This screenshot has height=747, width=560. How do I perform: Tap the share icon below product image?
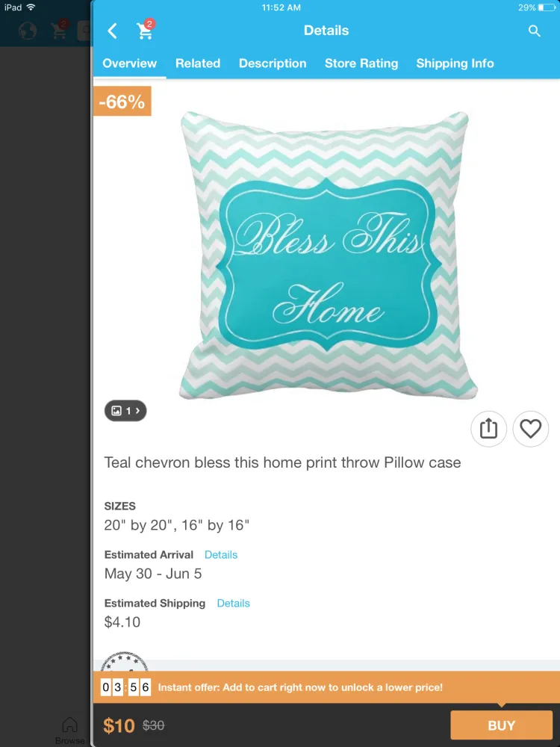pyautogui.click(x=488, y=429)
